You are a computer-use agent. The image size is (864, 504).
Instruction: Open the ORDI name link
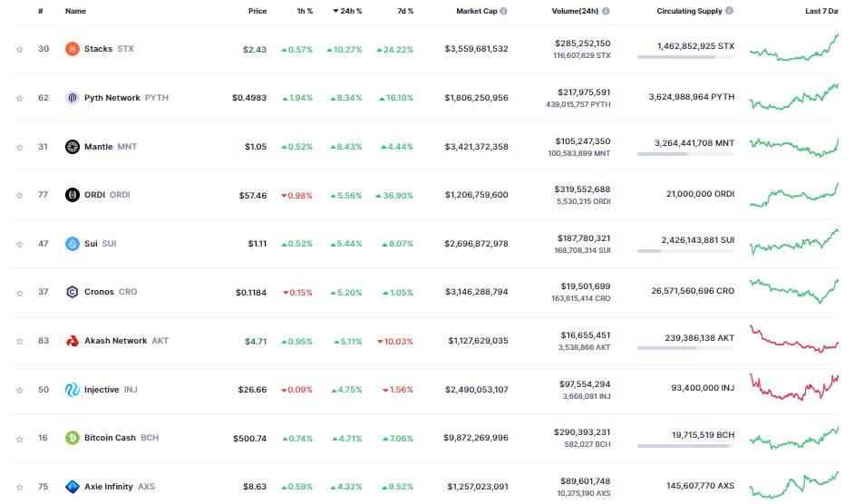pos(108,195)
